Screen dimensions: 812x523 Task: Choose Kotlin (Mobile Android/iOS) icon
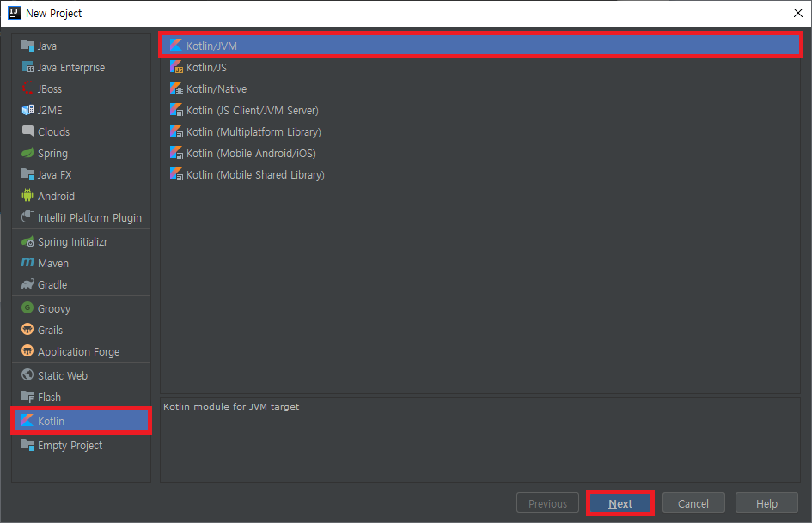(x=177, y=153)
